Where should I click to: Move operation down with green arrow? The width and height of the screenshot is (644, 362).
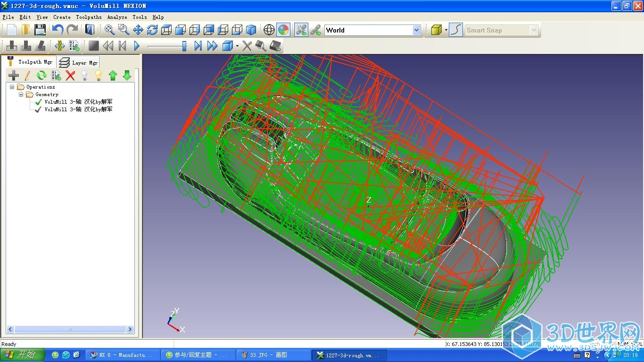click(127, 75)
